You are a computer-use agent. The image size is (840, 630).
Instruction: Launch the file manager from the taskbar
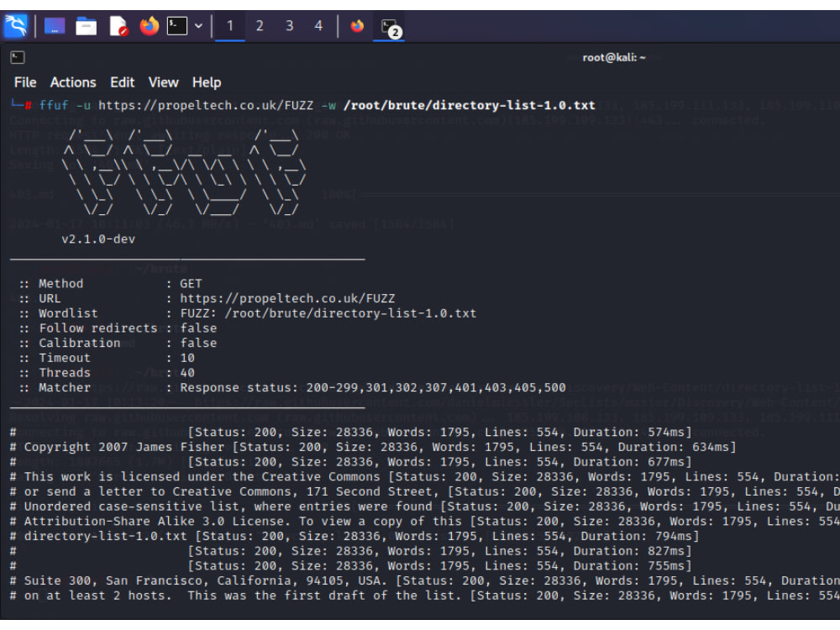coord(86,25)
